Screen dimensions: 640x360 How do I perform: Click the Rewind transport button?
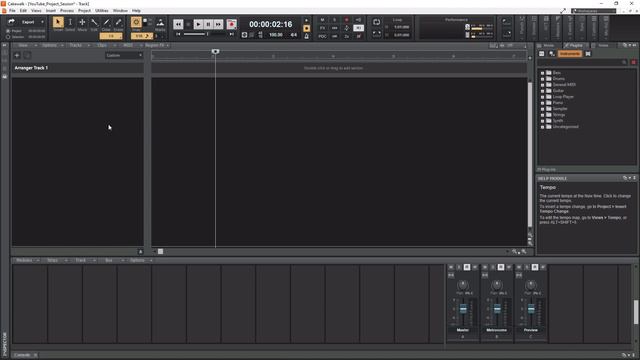[x=178, y=24]
